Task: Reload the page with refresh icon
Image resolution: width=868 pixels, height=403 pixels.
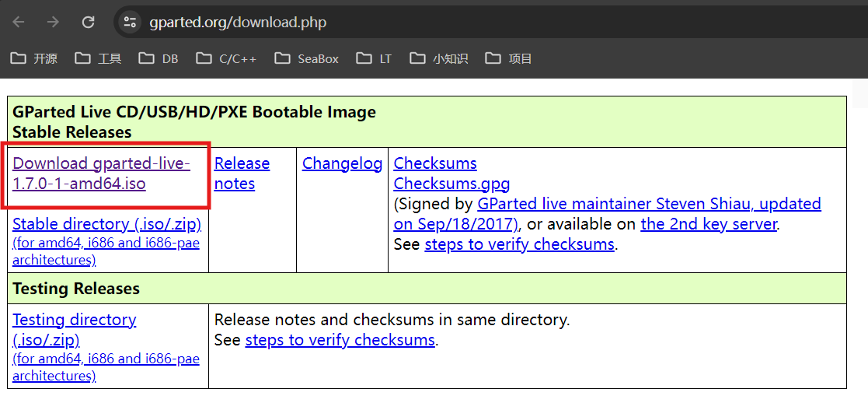Action: (x=88, y=23)
